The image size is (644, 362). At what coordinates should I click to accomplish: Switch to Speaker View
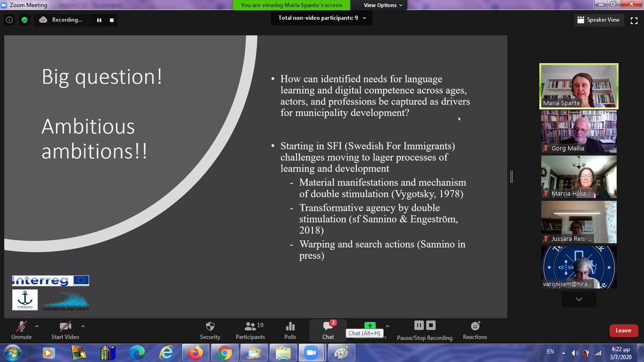pos(598,20)
